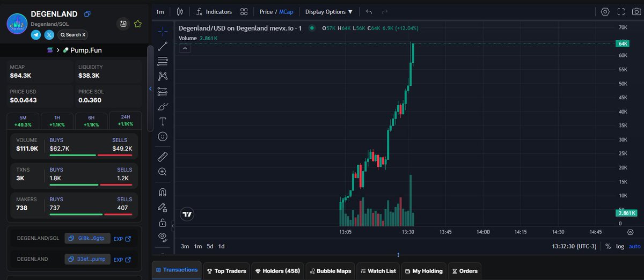The height and width of the screenshot is (280, 644).
Task: Open the Top Traders tab
Action: coord(226,271)
